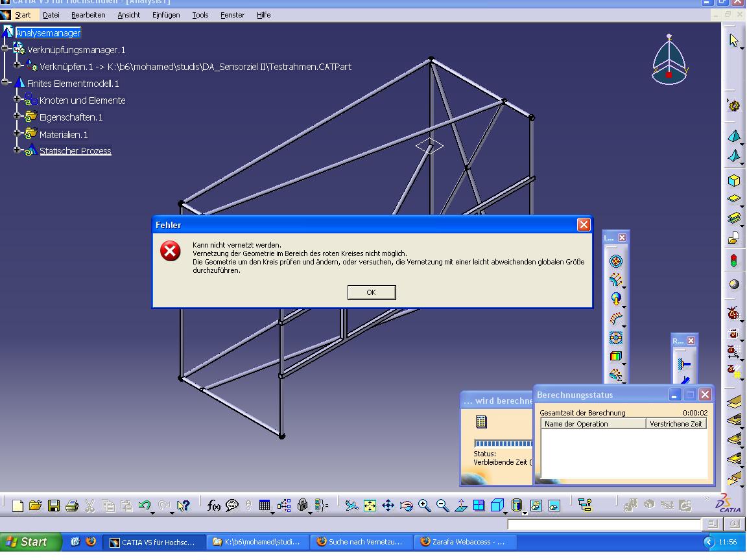
Task: Select Verknüpfungsmanager.1 in the tree
Action: pyautogui.click(x=77, y=49)
